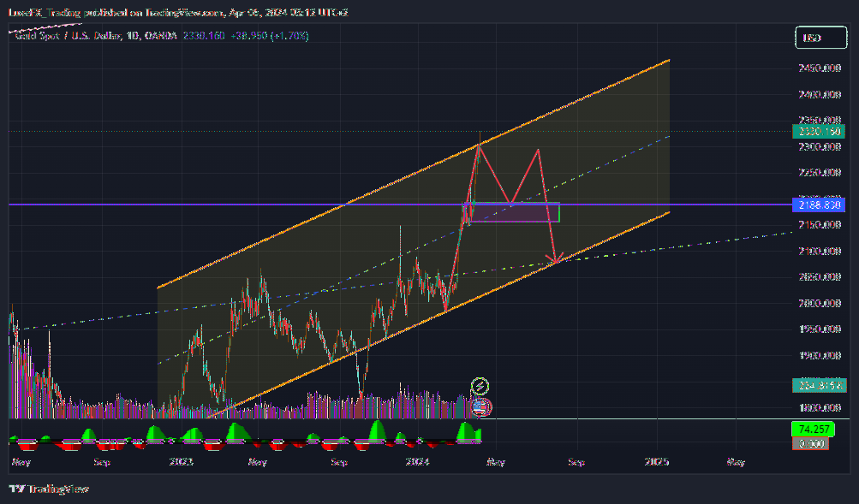859x504 pixels.
Task: Select the green 2330.160 price axis tag
Action: tap(819, 131)
